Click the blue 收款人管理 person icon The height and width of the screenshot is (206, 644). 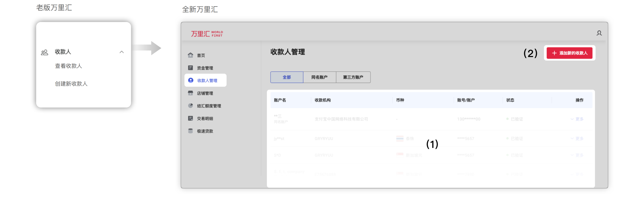[x=191, y=80]
